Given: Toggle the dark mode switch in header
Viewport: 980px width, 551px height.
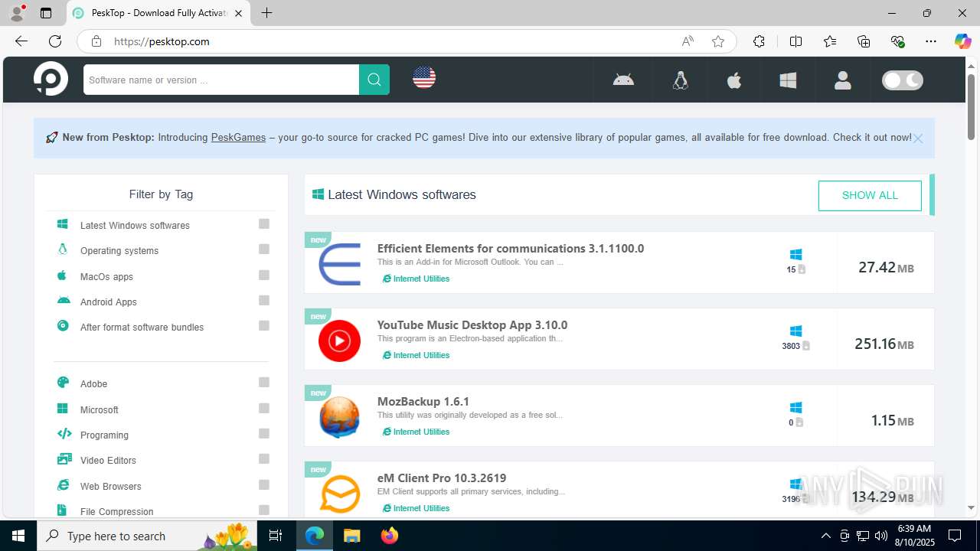Looking at the screenshot, I should (x=903, y=80).
